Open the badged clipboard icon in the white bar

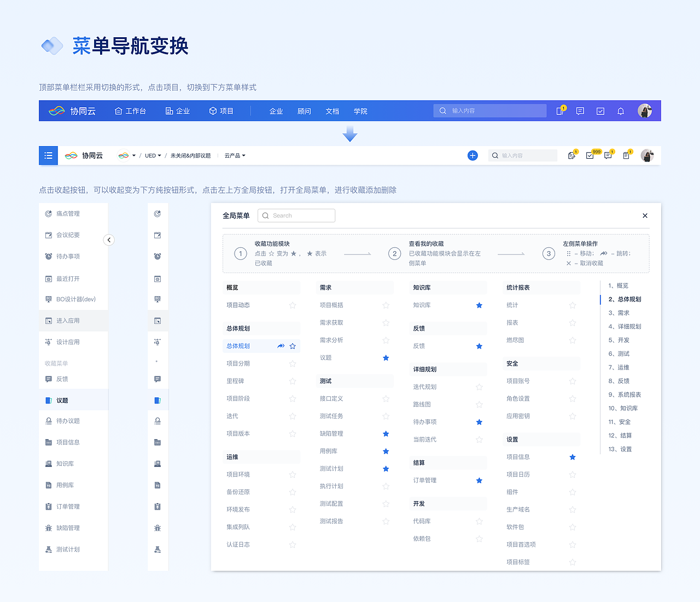(627, 155)
